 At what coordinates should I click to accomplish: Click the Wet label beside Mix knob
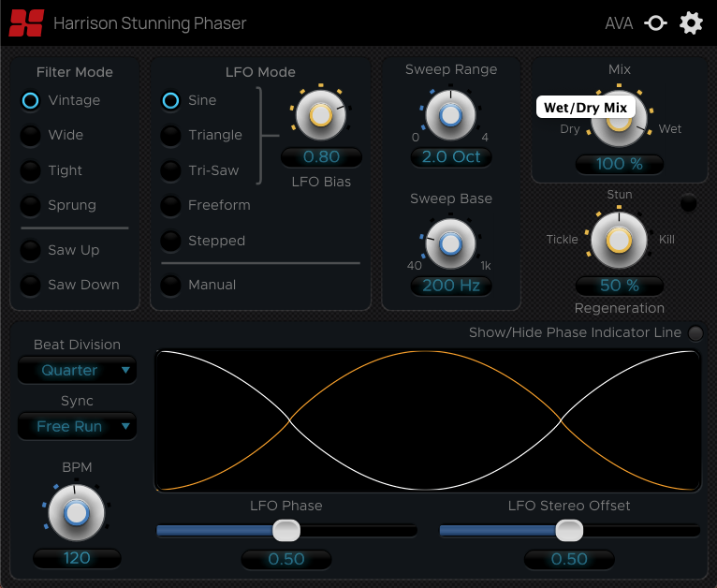[x=670, y=129]
